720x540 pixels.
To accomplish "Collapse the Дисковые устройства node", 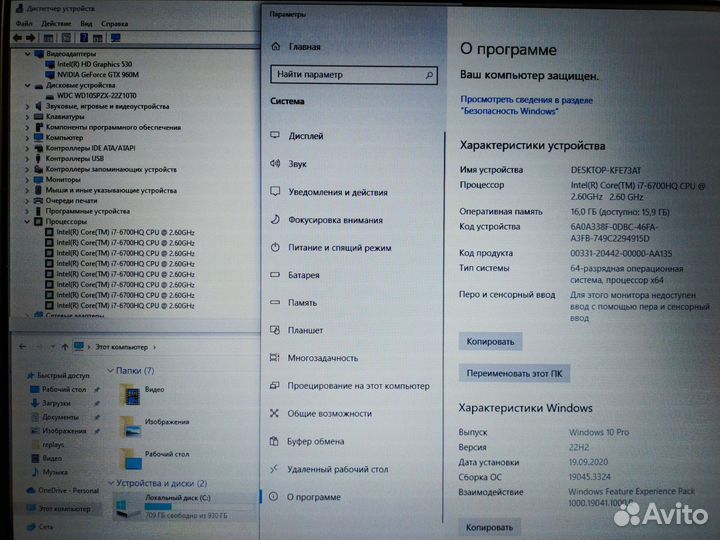I will pyautogui.click(x=28, y=85).
